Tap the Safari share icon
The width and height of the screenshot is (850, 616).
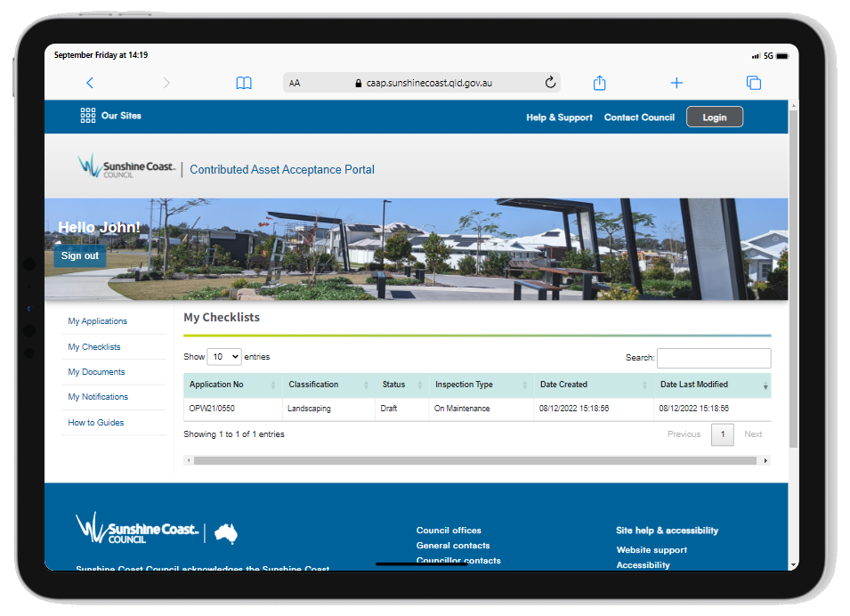(600, 83)
